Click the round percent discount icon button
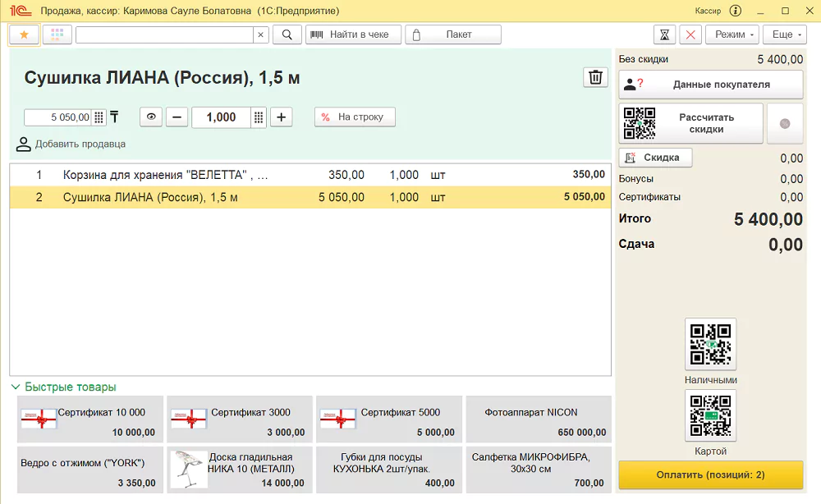821x504 pixels. pos(785,123)
